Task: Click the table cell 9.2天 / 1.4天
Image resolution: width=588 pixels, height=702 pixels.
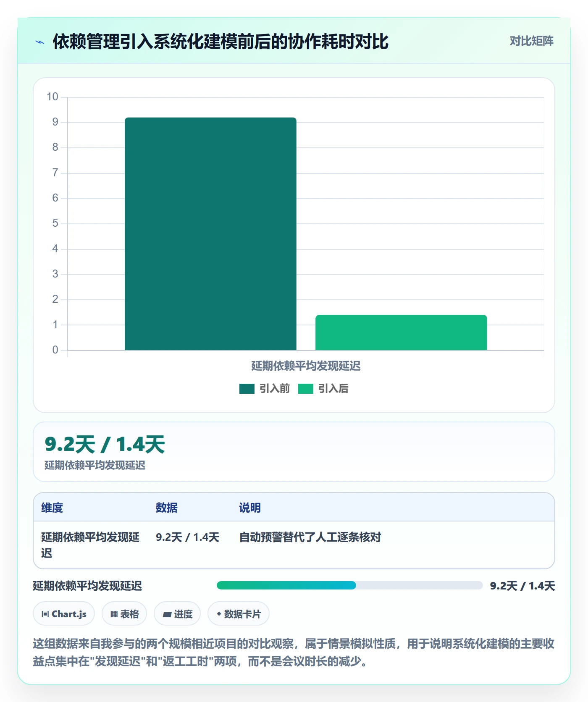Action: (x=188, y=537)
